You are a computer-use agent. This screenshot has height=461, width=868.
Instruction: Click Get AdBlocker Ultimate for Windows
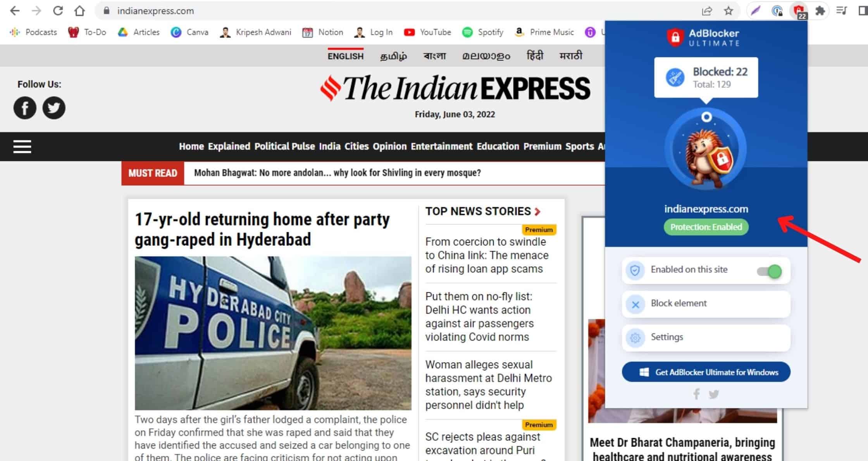click(706, 372)
